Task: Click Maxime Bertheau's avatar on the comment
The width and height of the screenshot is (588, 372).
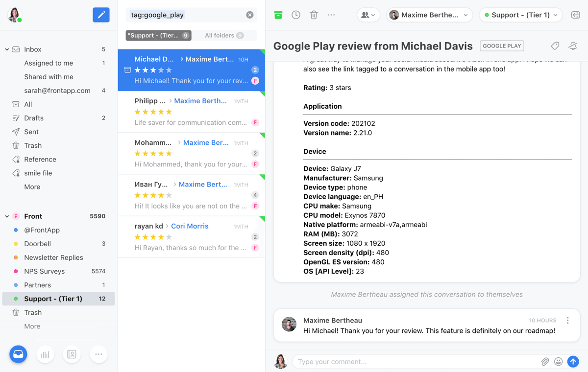Action: pyautogui.click(x=289, y=324)
